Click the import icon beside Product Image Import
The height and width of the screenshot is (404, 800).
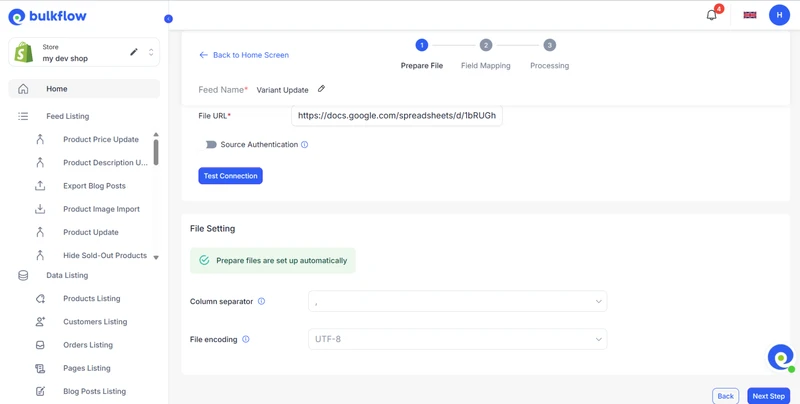40,209
